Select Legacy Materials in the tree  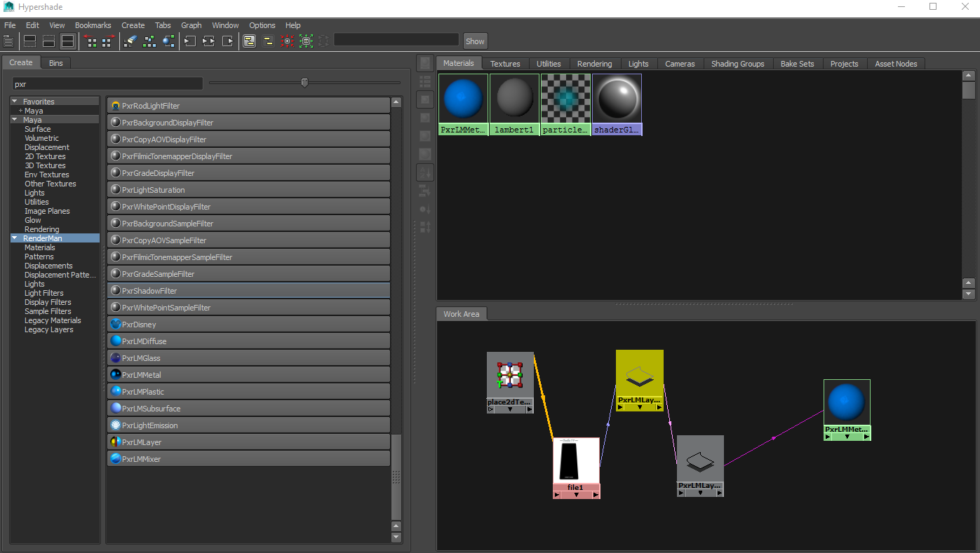pos(53,320)
